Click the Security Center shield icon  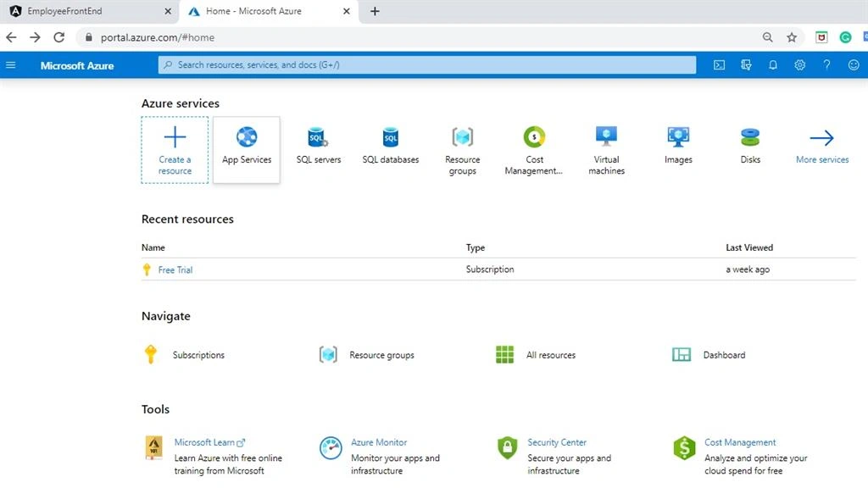(x=507, y=447)
